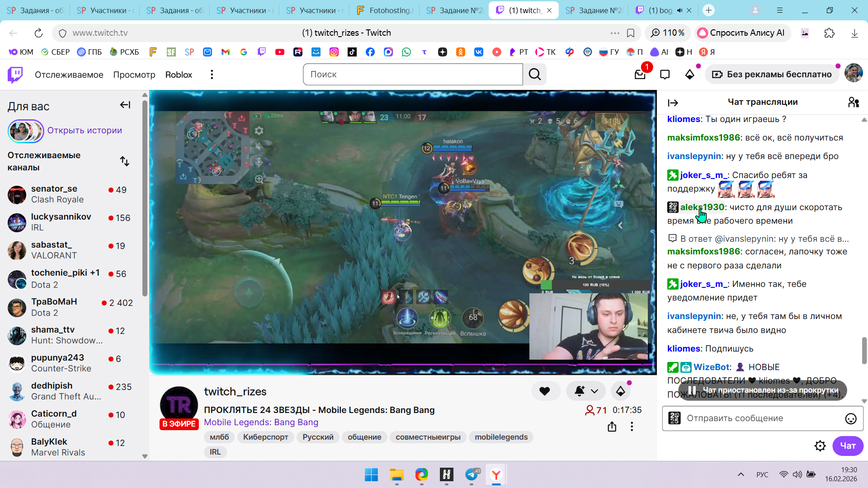Image resolution: width=868 pixels, height=488 pixels.
Task: Open chat settings gear icon
Action: (x=820, y=446)
